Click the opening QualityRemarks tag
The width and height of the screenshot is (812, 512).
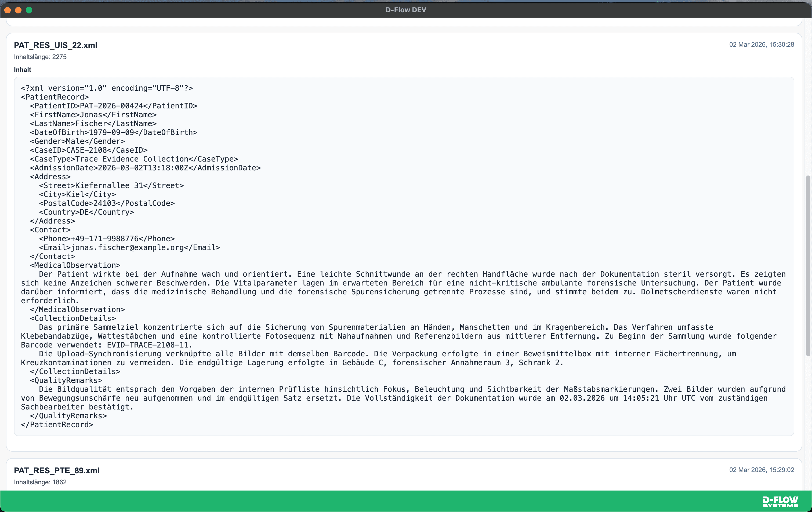point(66,381)
